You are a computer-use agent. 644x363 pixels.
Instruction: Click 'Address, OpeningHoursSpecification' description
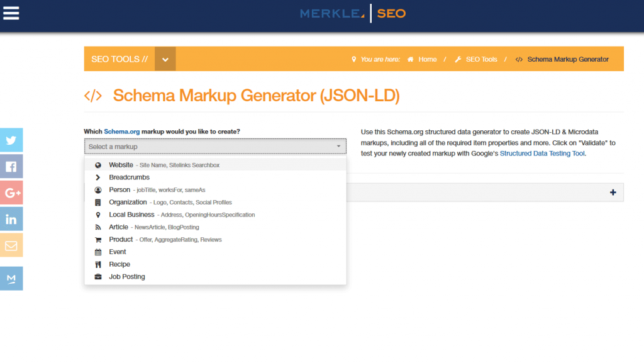[x=208, y=215]
